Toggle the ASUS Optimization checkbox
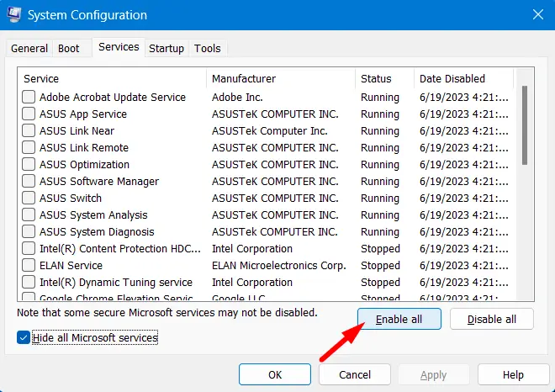The image size is (555, 392). [29, 165]
